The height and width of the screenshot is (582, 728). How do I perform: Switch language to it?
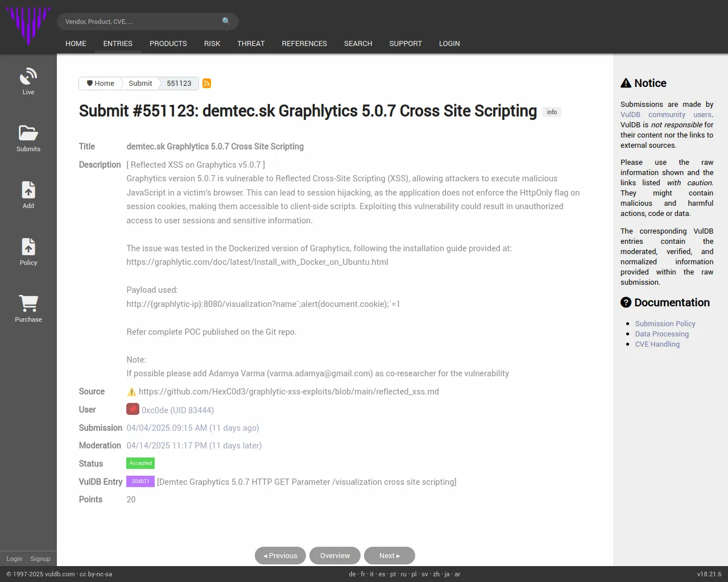[372, 574]
